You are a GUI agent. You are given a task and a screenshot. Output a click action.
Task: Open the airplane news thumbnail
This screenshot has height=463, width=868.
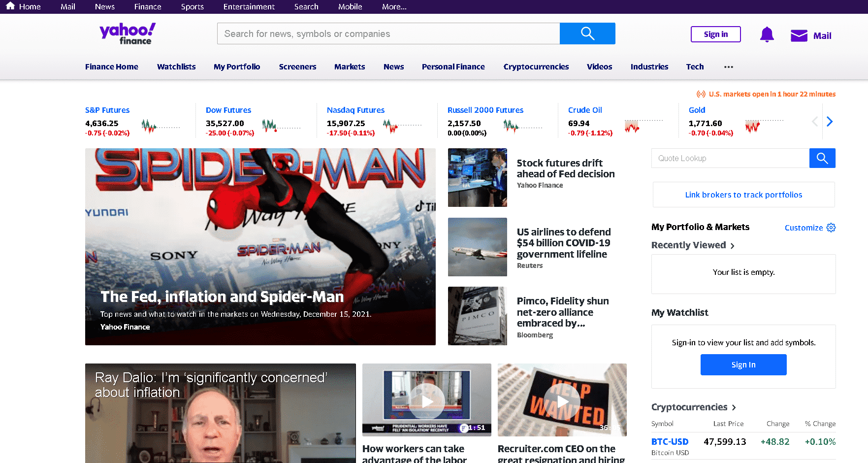click(x=477, y=247)
